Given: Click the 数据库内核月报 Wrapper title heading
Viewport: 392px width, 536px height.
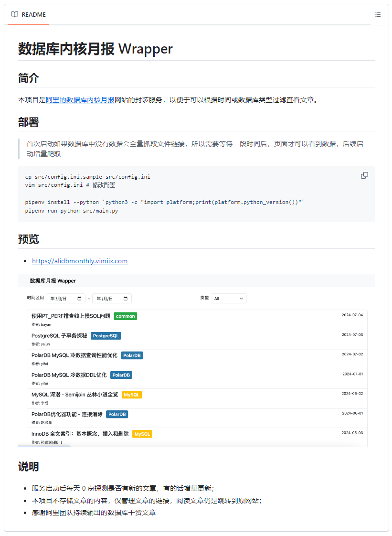Looking at the screenshot, I should 95,49.
